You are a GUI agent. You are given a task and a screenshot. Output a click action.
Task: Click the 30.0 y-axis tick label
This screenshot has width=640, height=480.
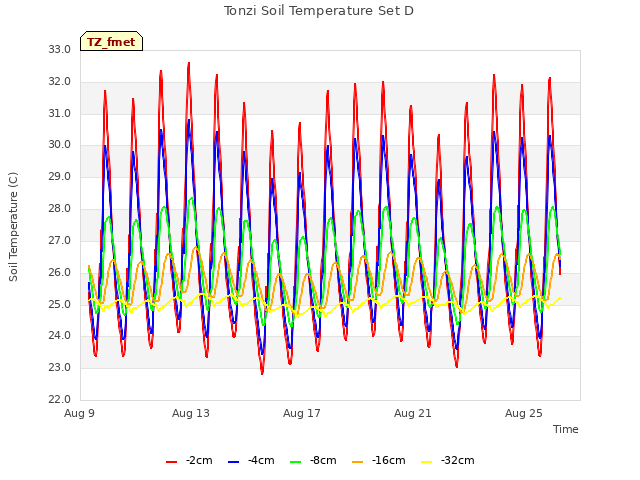click(x=60, y=144)
